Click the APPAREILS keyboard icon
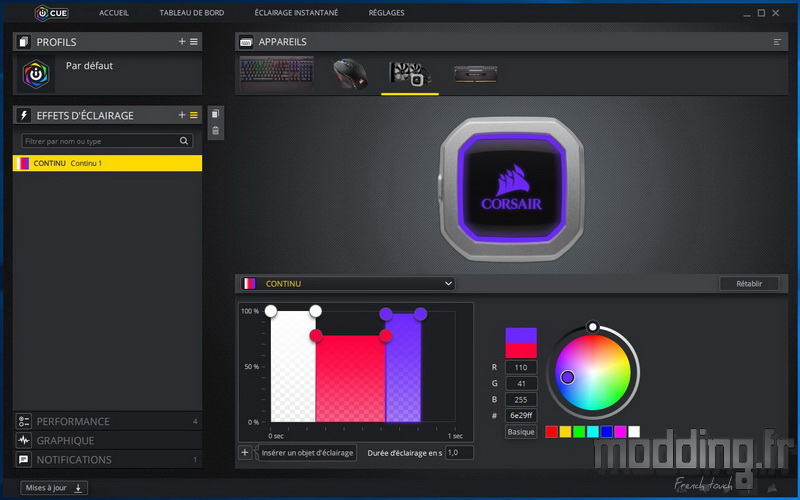 (246, 42)
